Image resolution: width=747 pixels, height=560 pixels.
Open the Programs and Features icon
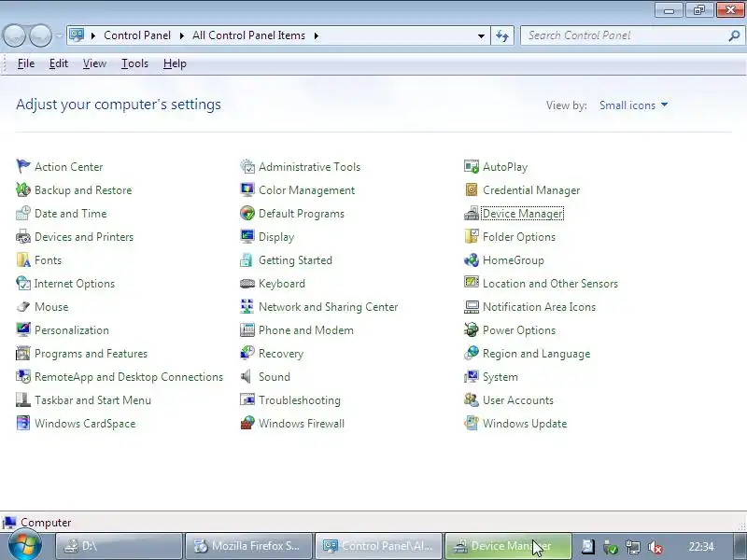tap(22, 354)
